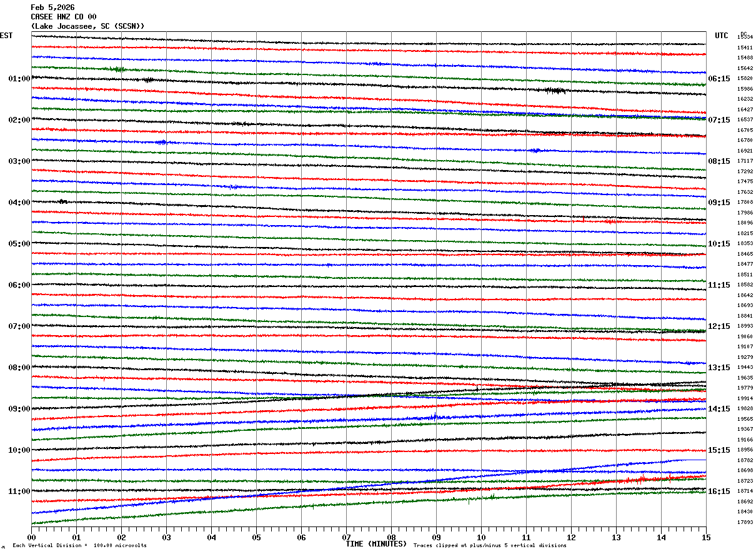Click the UTC time label "06:15"
The height and width of the screenshot is (554, 756).
pyautogui.click(x=719, y=79)
